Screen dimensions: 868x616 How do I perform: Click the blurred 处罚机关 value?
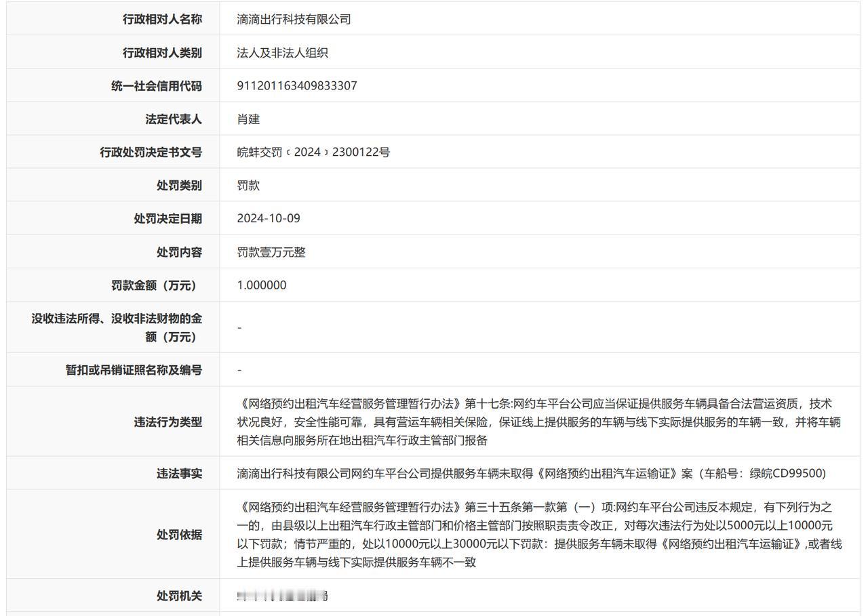tap(283, 596)
